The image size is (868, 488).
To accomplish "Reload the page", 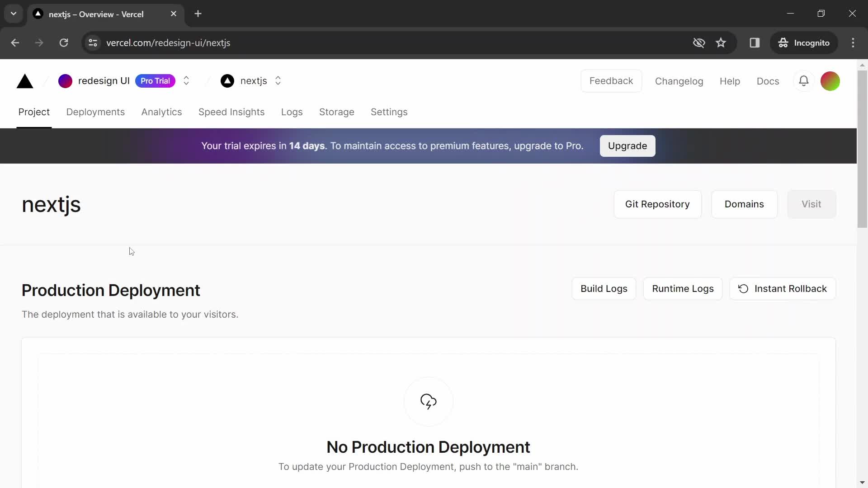I will click(x=64, y=43).
